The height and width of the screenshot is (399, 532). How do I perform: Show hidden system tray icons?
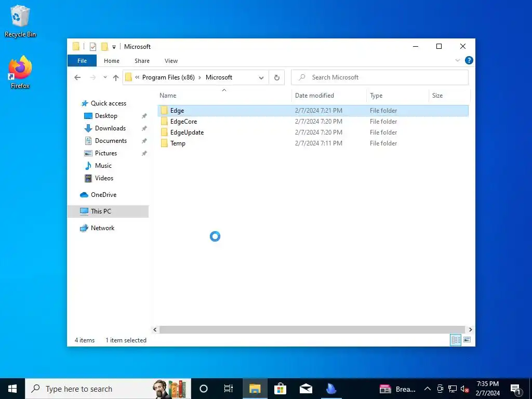coord(428,389)
